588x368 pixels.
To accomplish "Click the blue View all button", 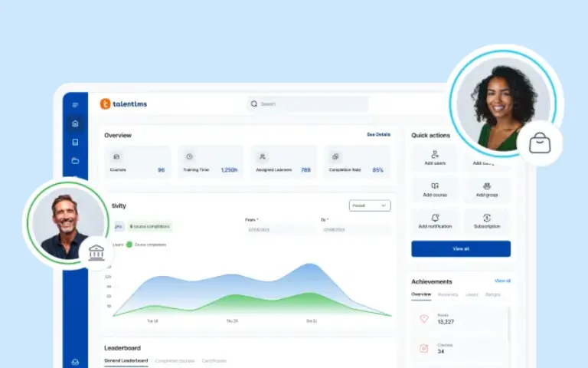I will pyautogui.click(x=461, y=249).
